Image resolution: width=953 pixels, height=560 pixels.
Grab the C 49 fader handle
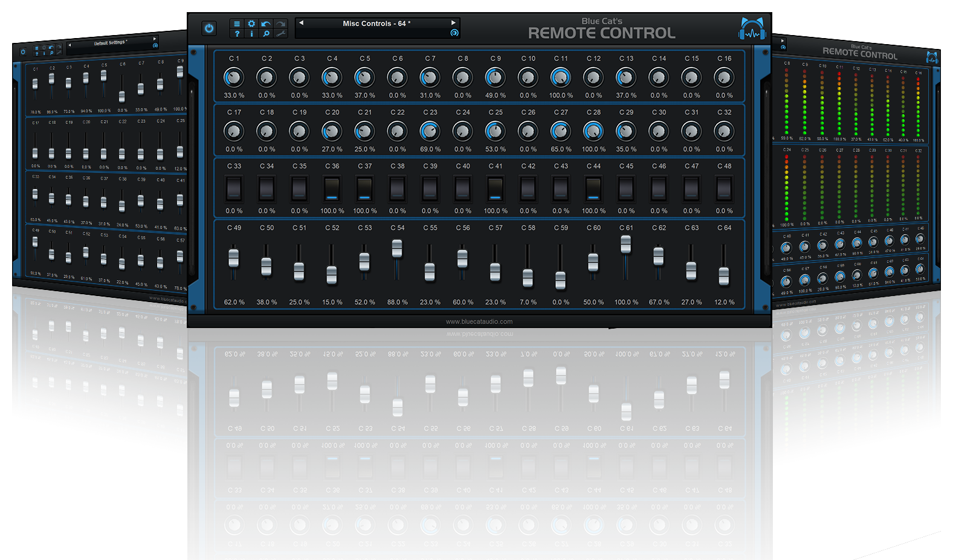tap(234, 258)
